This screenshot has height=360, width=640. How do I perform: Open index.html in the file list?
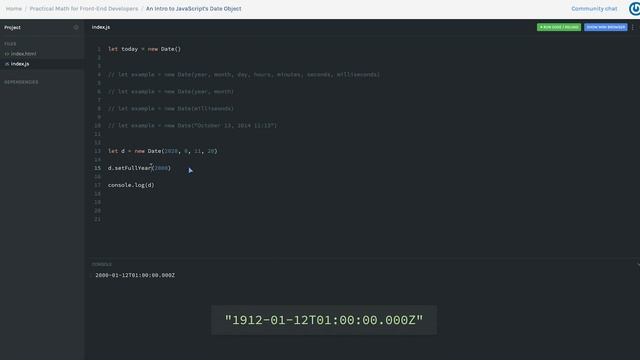tap(23, 54)
